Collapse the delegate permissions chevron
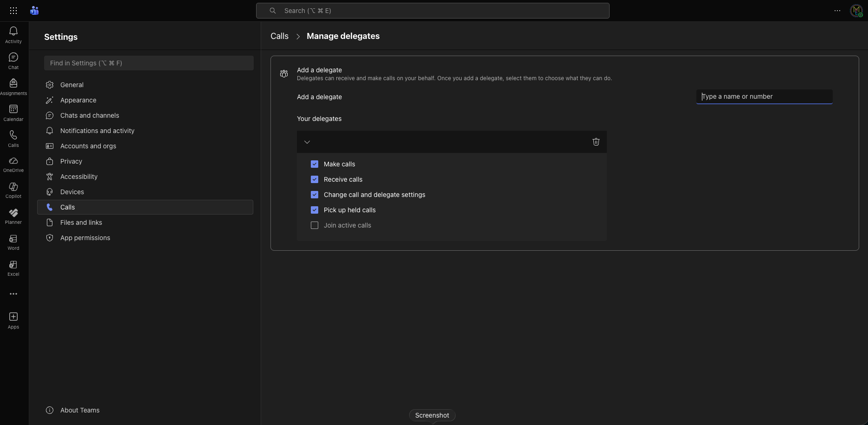The image size is (868, 425). pos(307,142)
